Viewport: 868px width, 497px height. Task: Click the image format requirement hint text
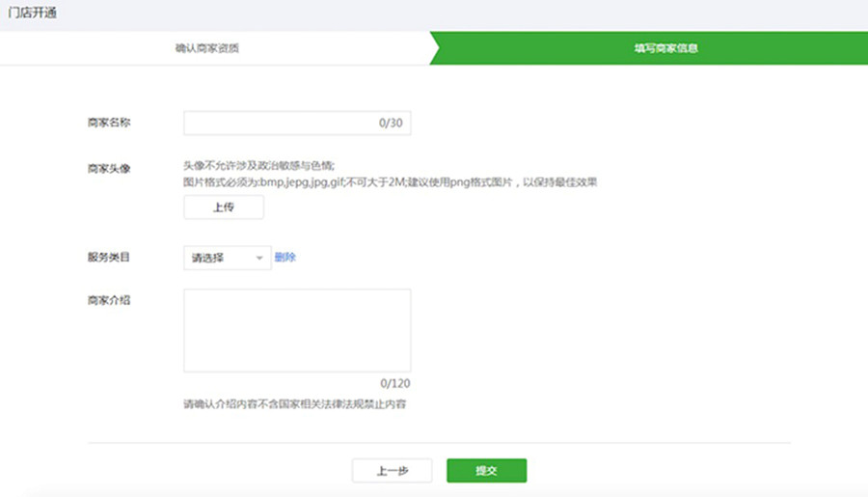pyautogui.click(x=391, y=181)
